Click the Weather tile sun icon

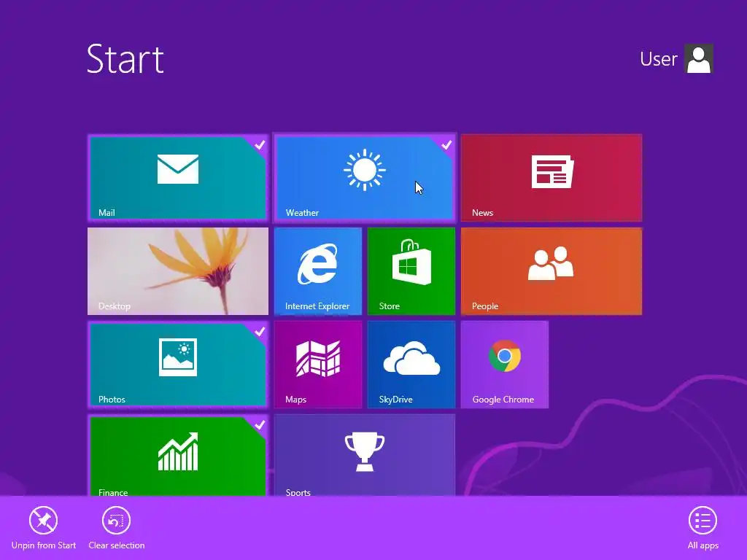click(365, 170)
